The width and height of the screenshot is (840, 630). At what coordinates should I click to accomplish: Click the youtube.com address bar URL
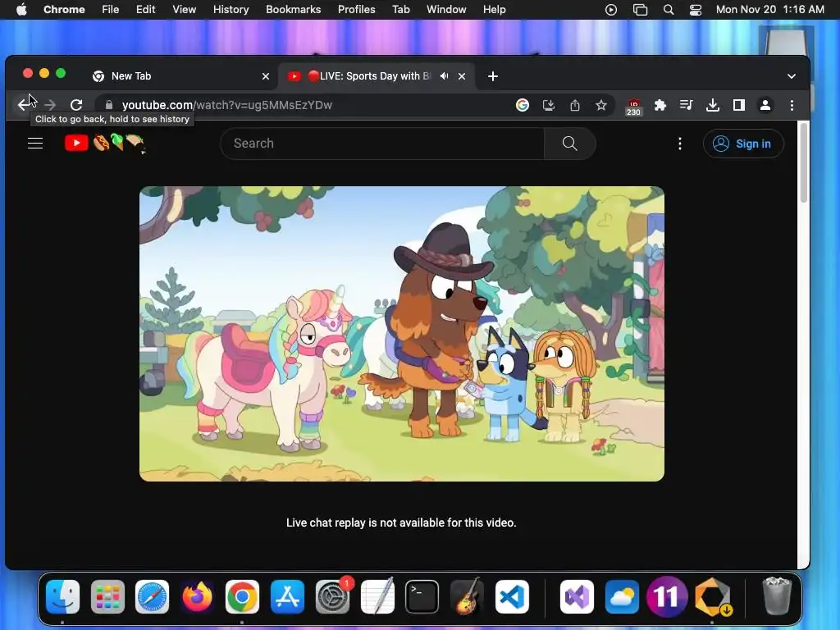click(x=227, y=105)
